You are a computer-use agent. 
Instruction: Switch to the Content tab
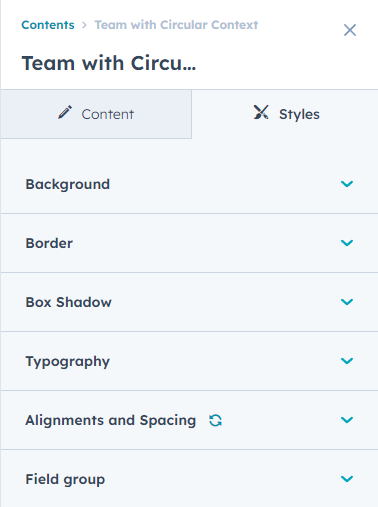pos(96,114)
